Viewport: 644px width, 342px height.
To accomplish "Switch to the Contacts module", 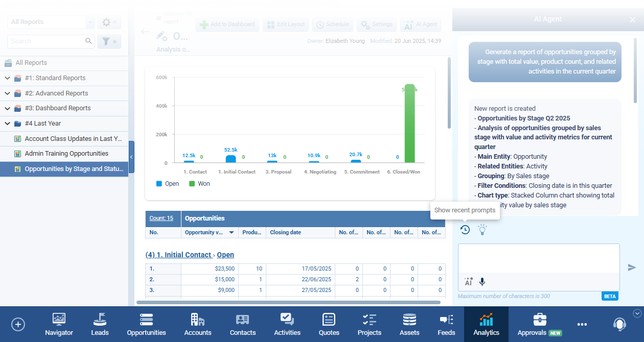I will (242, 324).
